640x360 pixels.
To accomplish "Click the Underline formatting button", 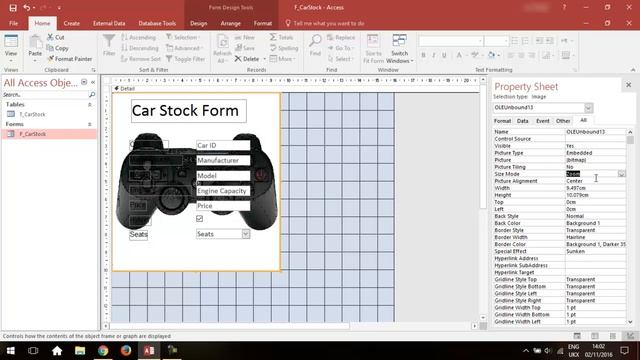I will [x=444, y=55].
